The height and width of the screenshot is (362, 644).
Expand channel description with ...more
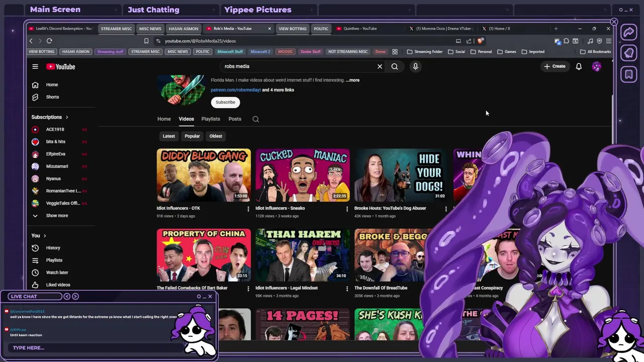[x=353, y=80]
